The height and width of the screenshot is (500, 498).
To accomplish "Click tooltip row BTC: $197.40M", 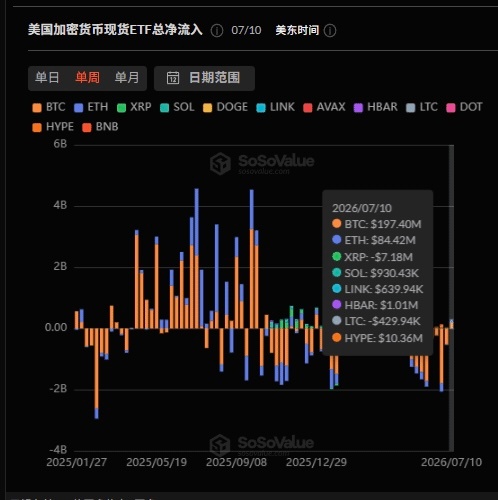I will (377, 224).
